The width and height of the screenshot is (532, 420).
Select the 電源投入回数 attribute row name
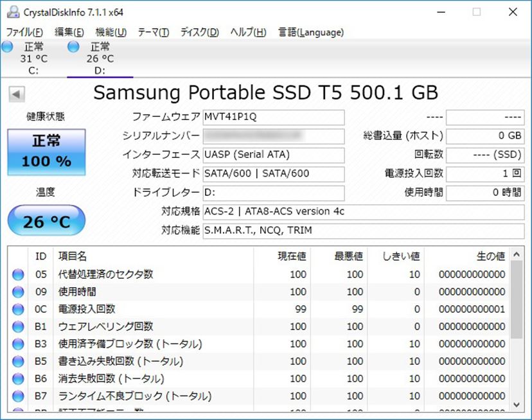point(87,309)
